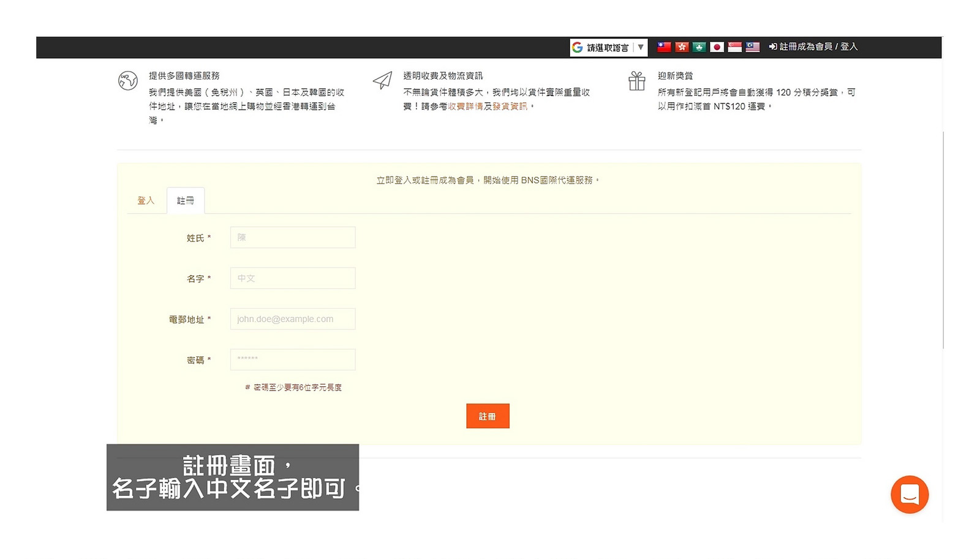Screen dimensions: 980x559
Task: Open the 收費詳情 link
Action: click(466, 107)
